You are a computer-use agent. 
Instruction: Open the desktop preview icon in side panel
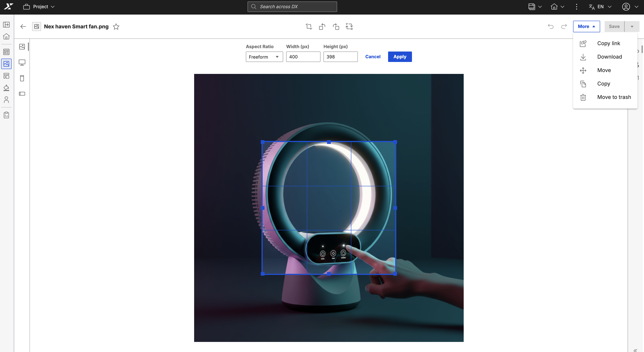click(22, 63)
